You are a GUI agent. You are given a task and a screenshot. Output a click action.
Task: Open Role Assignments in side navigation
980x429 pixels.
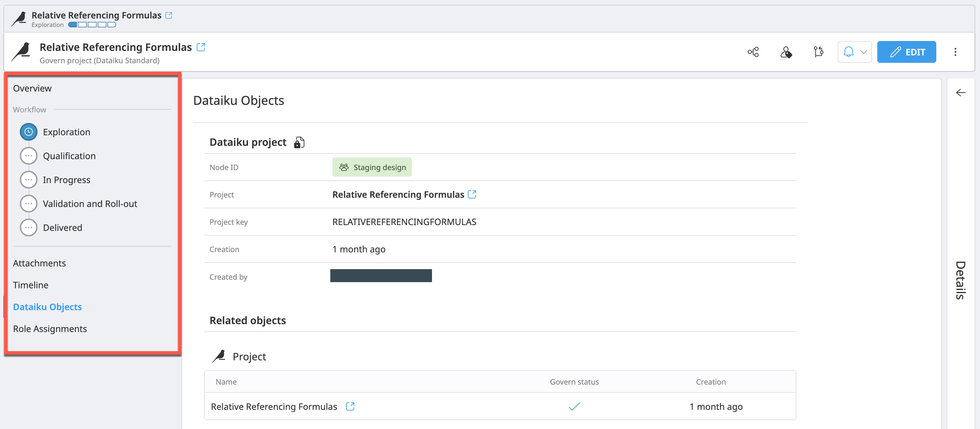tap(50, 329)
